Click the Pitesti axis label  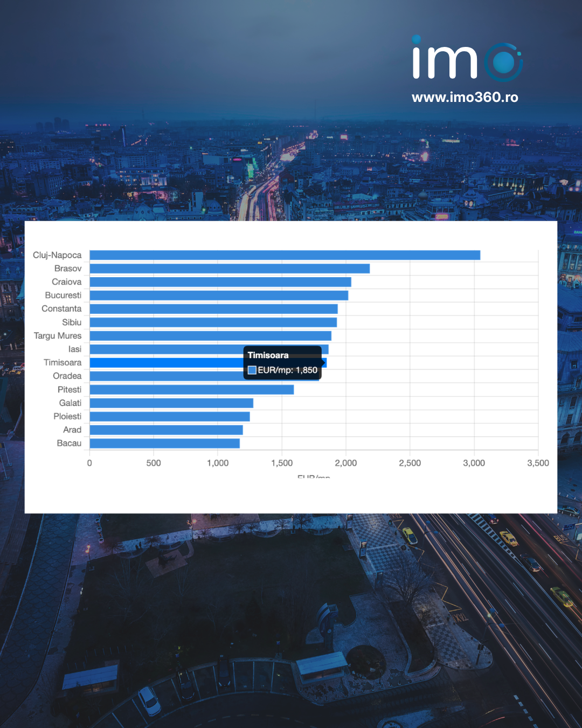coord(70,389)
